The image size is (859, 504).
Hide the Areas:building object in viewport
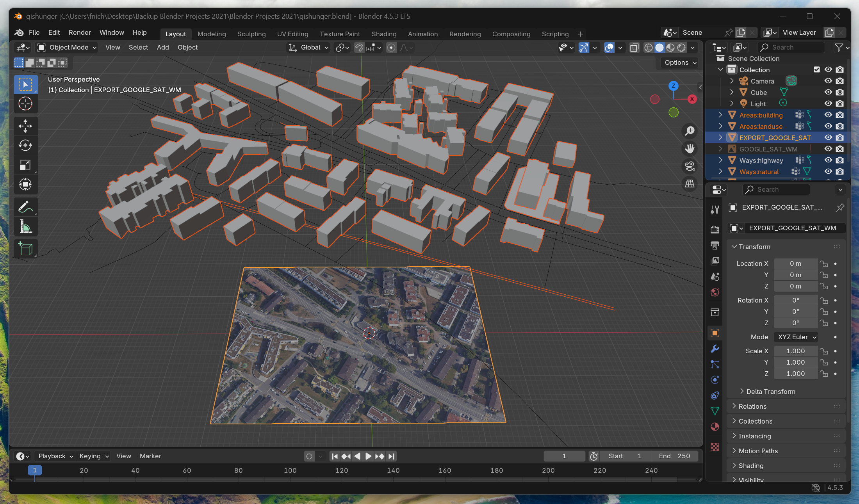click(x=828, y=115)
